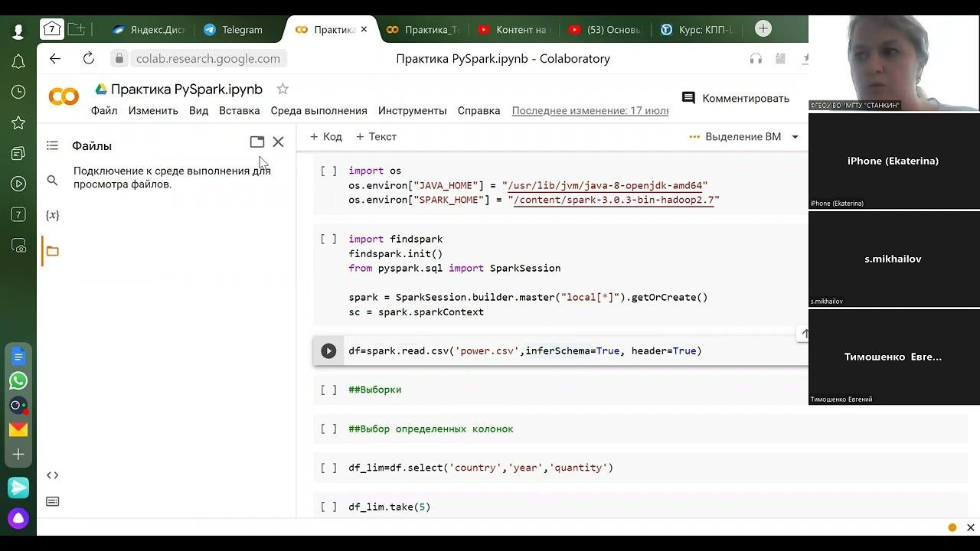Open the collections icon in browser sidebar
Viewport: 980px width, 551px height.
point(18,154)
